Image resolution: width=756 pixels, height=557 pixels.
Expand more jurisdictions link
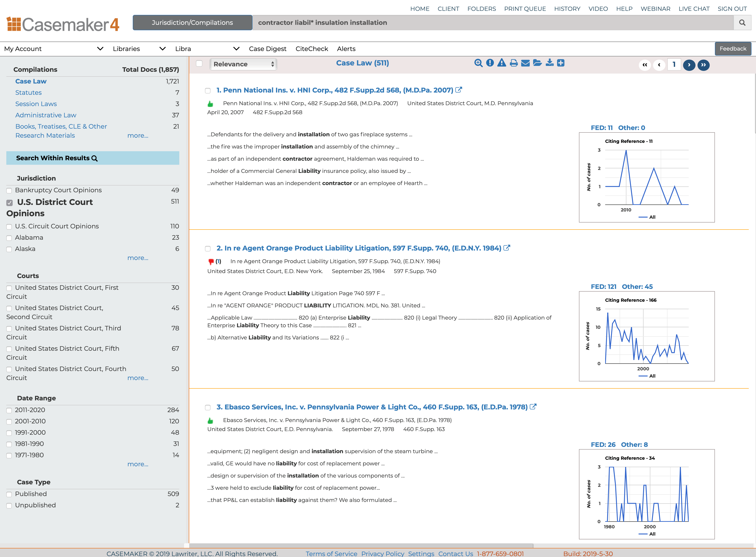coord(138,258)
